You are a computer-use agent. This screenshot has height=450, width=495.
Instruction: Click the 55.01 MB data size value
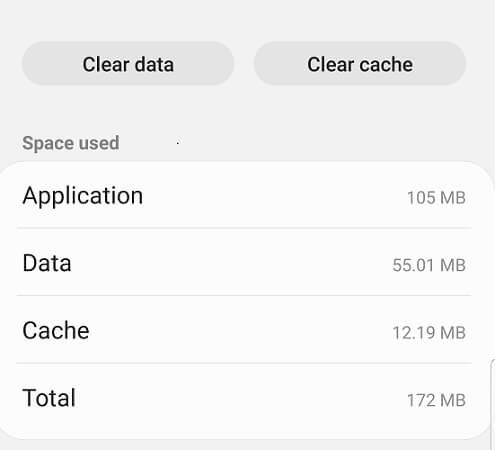pos(429,265)
